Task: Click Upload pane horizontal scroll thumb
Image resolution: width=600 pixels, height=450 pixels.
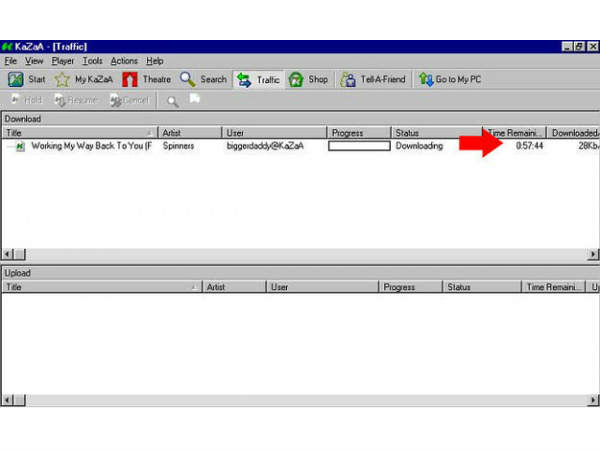Action: [20, 400]
